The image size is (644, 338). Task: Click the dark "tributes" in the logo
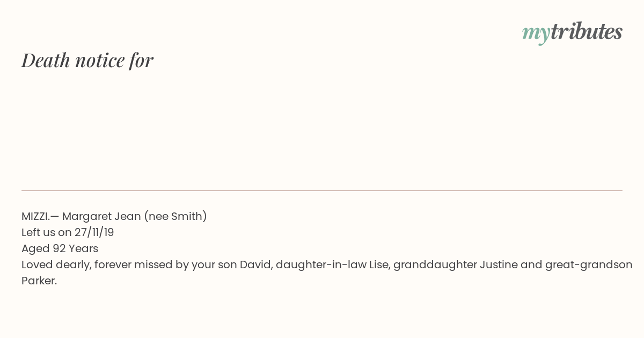587,32
